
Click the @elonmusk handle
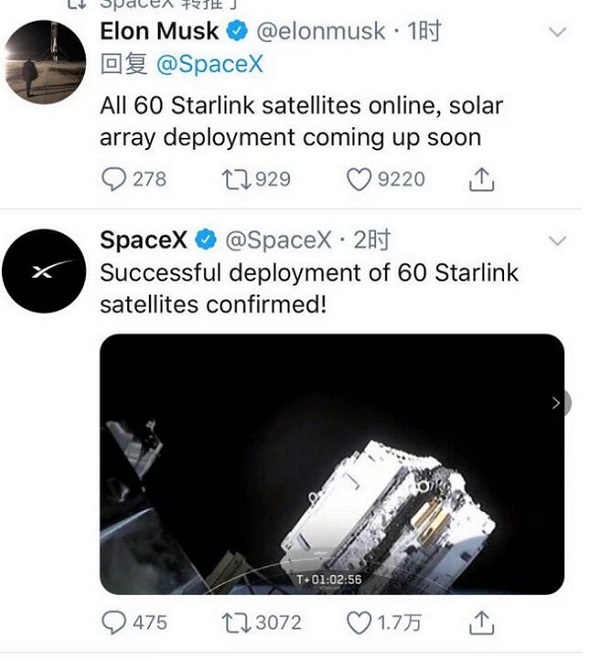coord(320,31)
